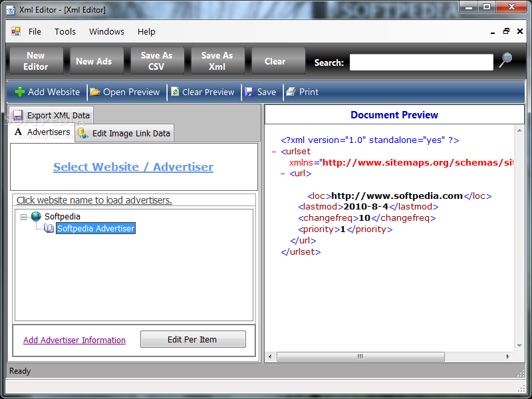Click the 2010-8-4 lastmod value
Screen dimensions: 532x399
366,207
